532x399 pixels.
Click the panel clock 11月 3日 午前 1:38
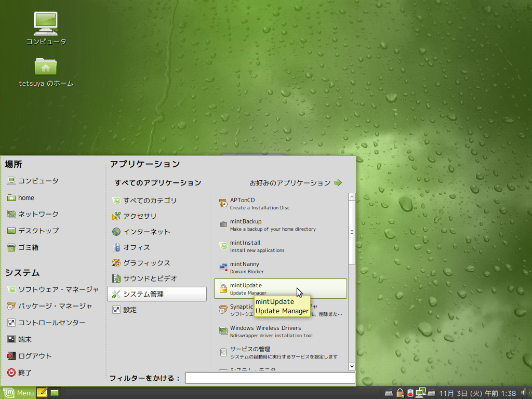coord(478,393)
